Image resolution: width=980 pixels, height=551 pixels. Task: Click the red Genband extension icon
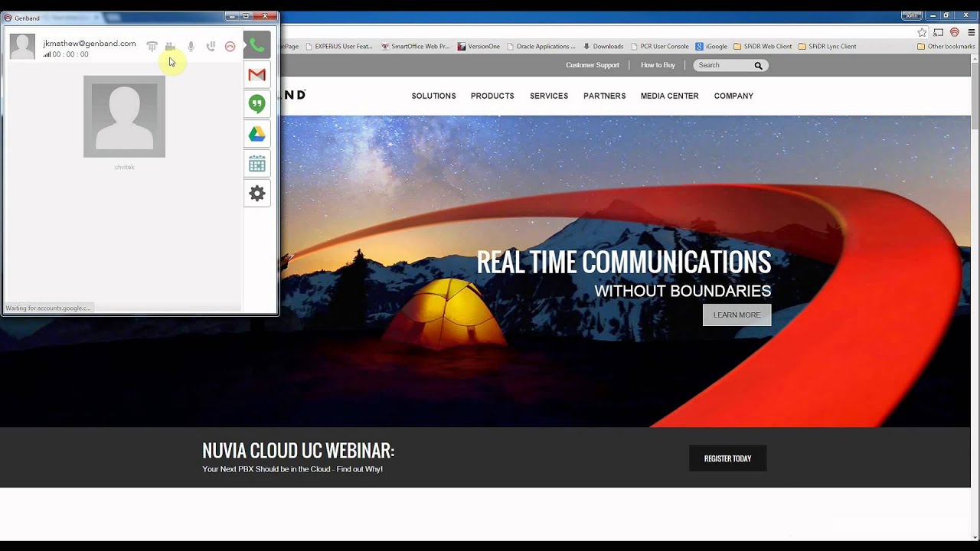tap(955, 32)
